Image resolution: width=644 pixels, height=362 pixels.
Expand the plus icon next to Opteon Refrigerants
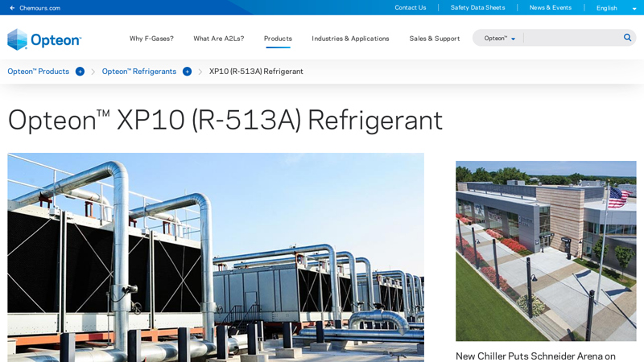point(187,72)
